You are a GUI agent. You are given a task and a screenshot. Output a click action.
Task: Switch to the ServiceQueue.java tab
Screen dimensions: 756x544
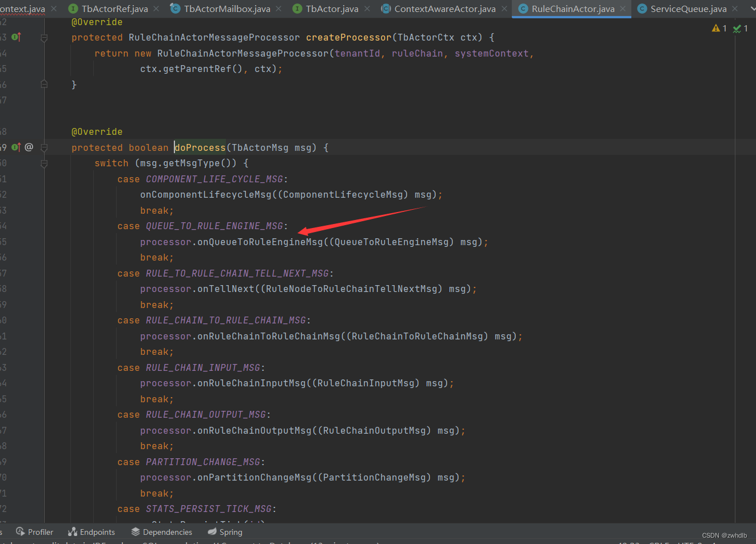point(688,9)
